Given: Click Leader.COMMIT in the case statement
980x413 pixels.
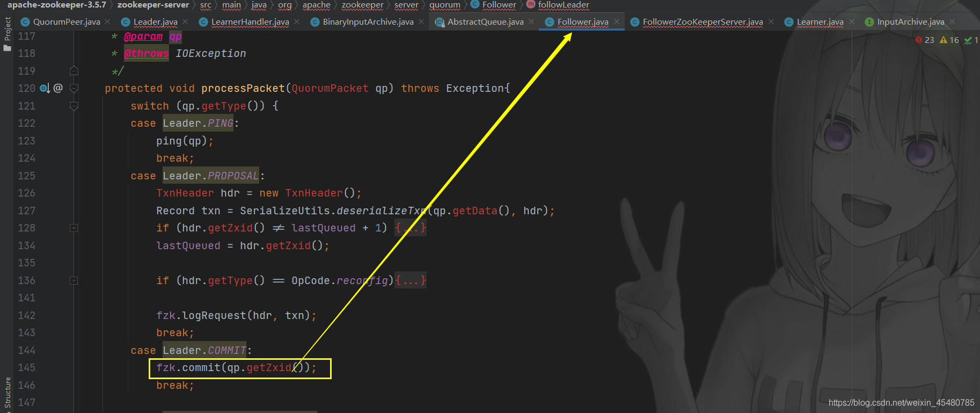Looking at the screenshot, I should coord(204,350).
